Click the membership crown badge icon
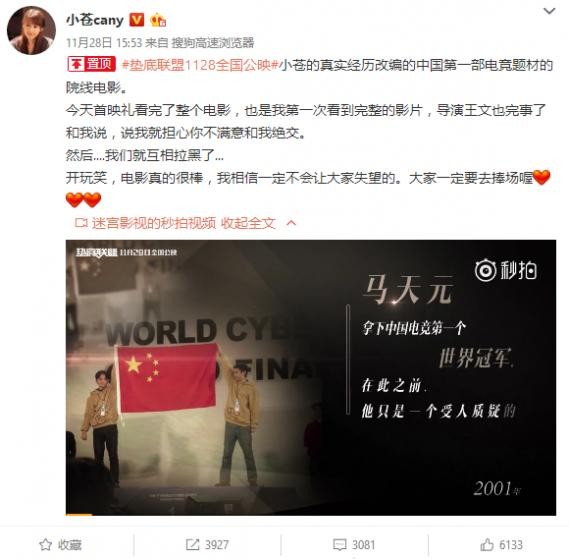570x559 pixels. [x=158, y=20]
